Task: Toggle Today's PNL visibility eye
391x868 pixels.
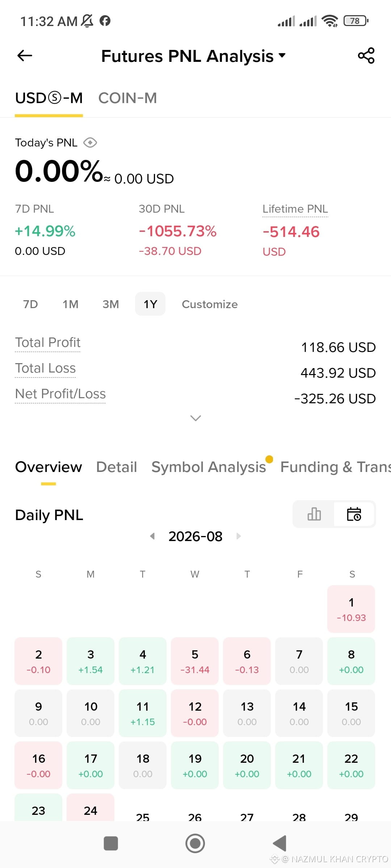Action: pos(90,143)
